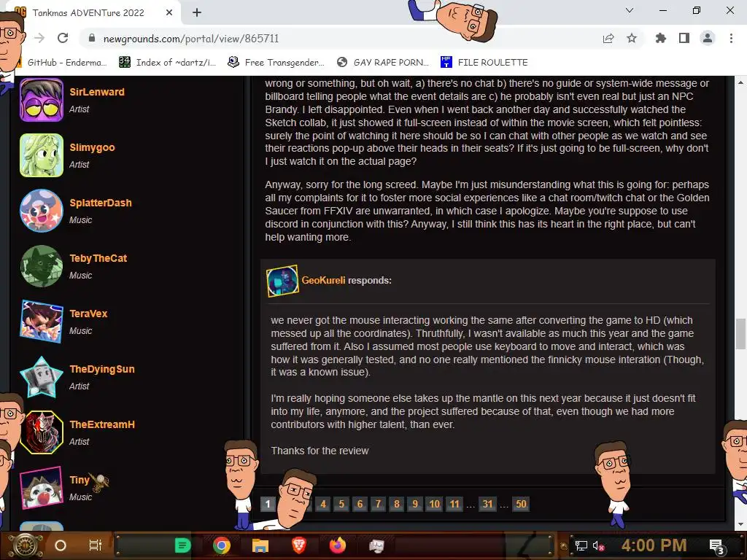The image size is (747, 560).
Task: Open SplatterDash's profile link
Action: tap(101, 203)
